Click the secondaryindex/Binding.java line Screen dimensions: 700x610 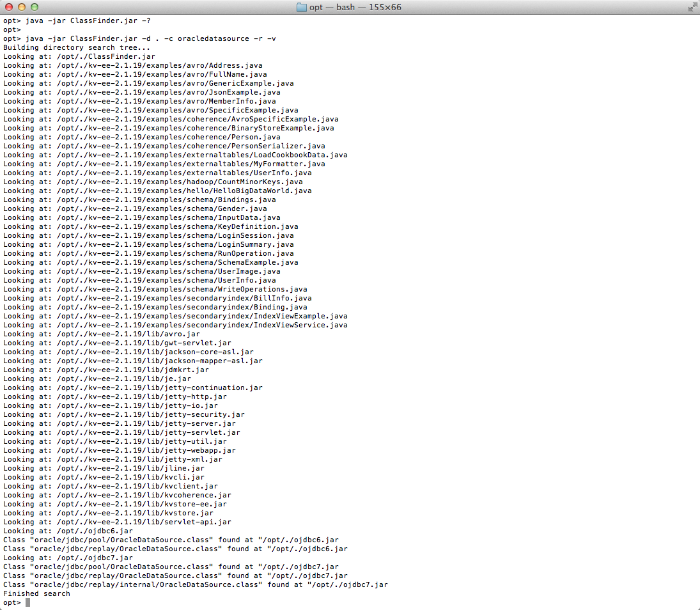[x=155, y=307]
